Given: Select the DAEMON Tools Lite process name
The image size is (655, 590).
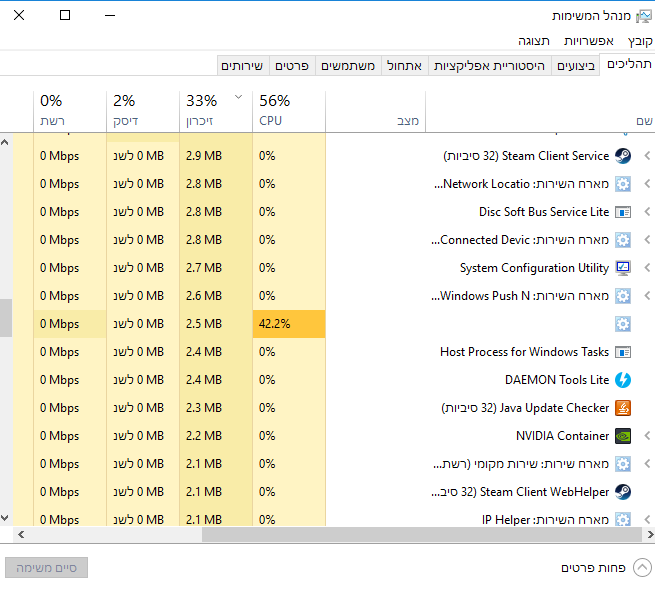Looking at the screenshot, I should pos(557,380).
